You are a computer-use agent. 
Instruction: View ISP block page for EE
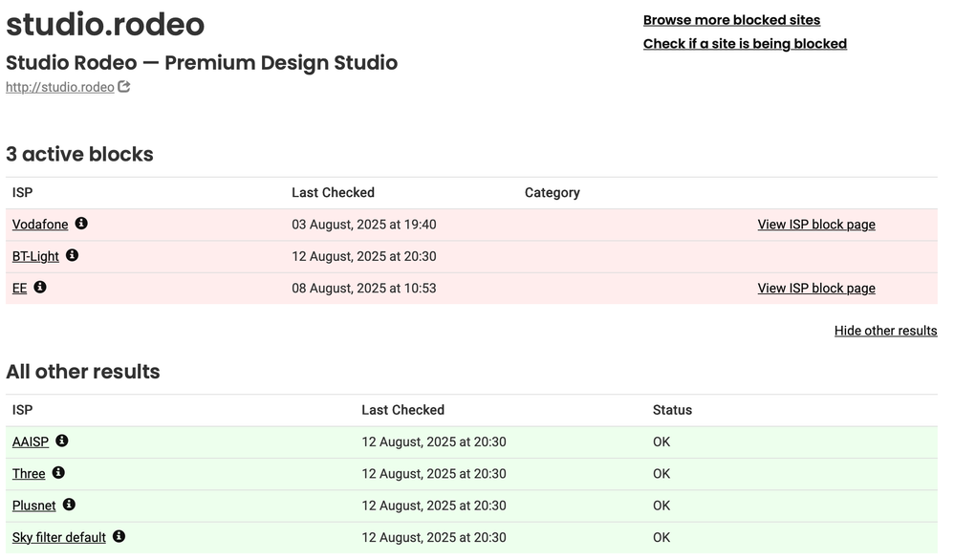[x=815, y=289]
